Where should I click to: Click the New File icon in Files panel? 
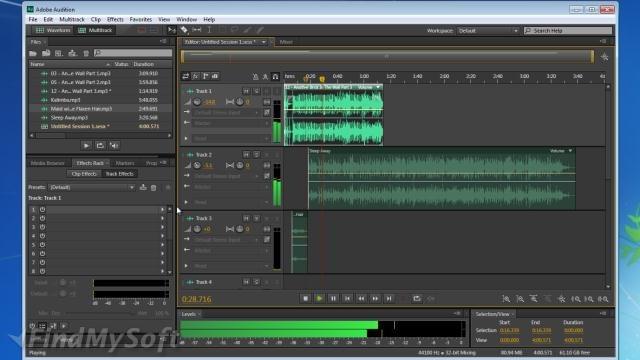[59, 53]
